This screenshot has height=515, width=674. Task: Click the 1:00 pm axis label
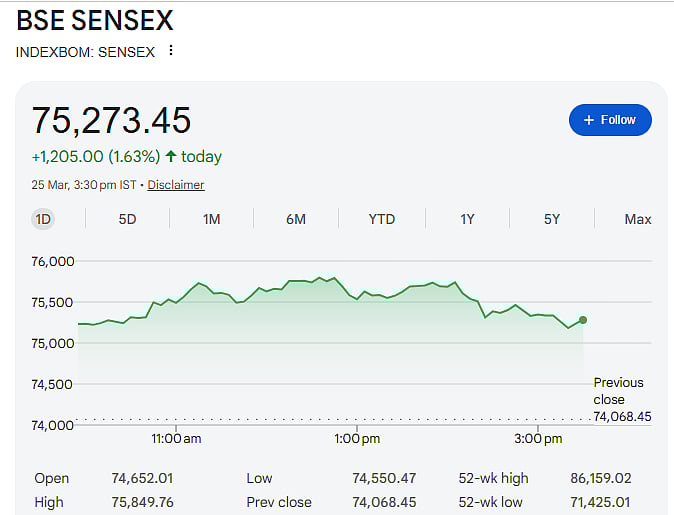click(357, 439)
